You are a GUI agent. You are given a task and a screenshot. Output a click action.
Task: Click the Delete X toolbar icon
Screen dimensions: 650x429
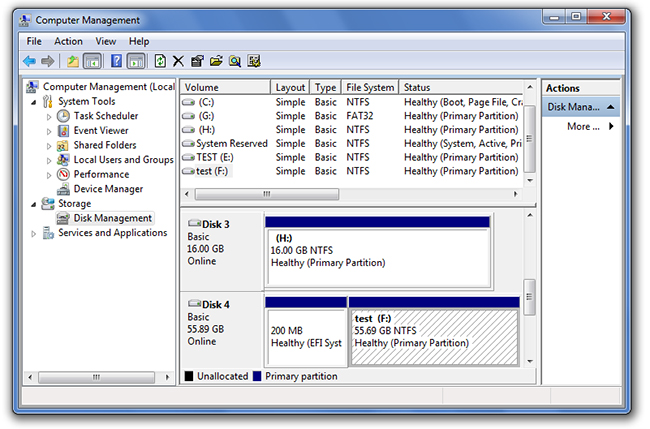[178, 61]
